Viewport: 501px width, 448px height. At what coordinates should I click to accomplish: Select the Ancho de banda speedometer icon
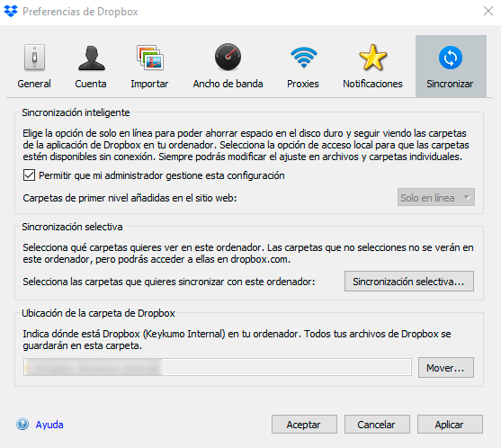(x=228, y=57)
